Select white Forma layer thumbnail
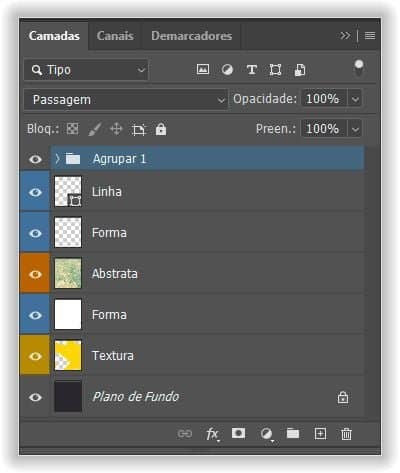This screenshot has height=473, width=400. coord(68,314)
